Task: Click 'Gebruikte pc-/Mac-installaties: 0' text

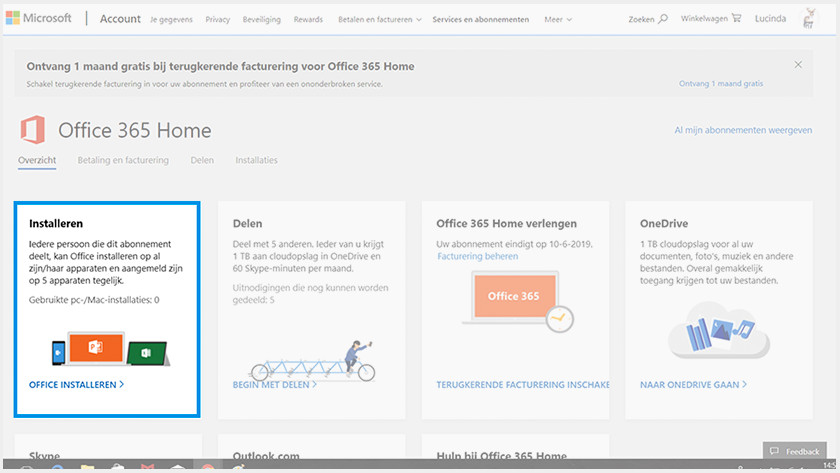Action: pos(94,300)
